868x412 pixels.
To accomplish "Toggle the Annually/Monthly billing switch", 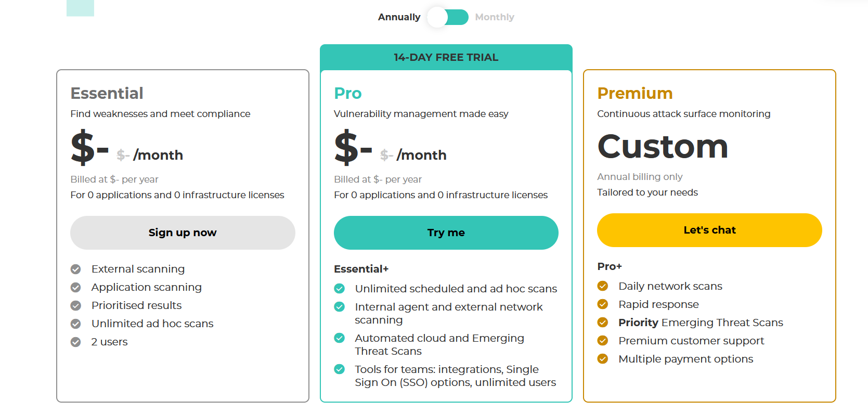I will [x=448, y=17].
